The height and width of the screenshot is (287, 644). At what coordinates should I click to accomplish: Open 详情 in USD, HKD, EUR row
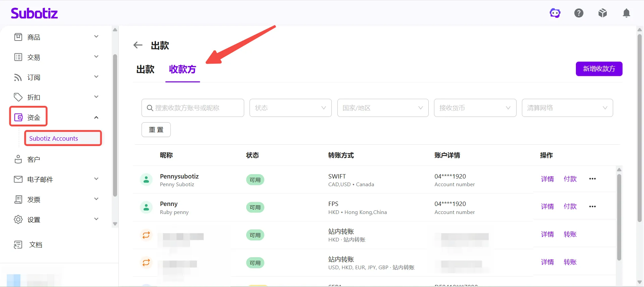[547, 262]
